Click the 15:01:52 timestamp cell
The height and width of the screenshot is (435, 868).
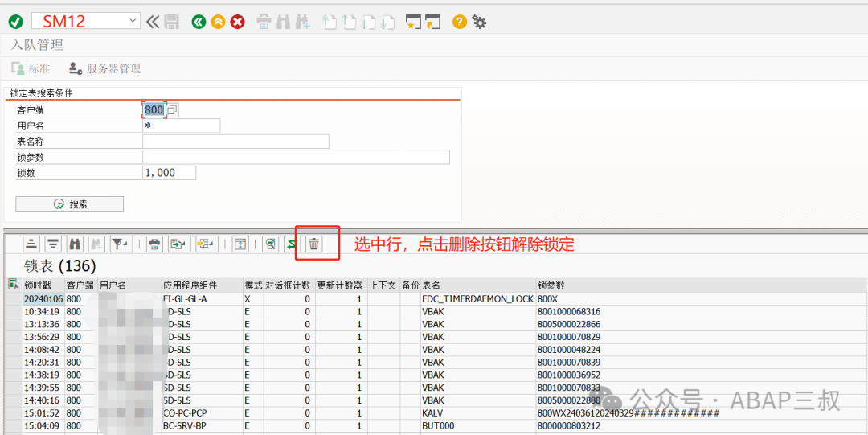(x=43, y=413)
